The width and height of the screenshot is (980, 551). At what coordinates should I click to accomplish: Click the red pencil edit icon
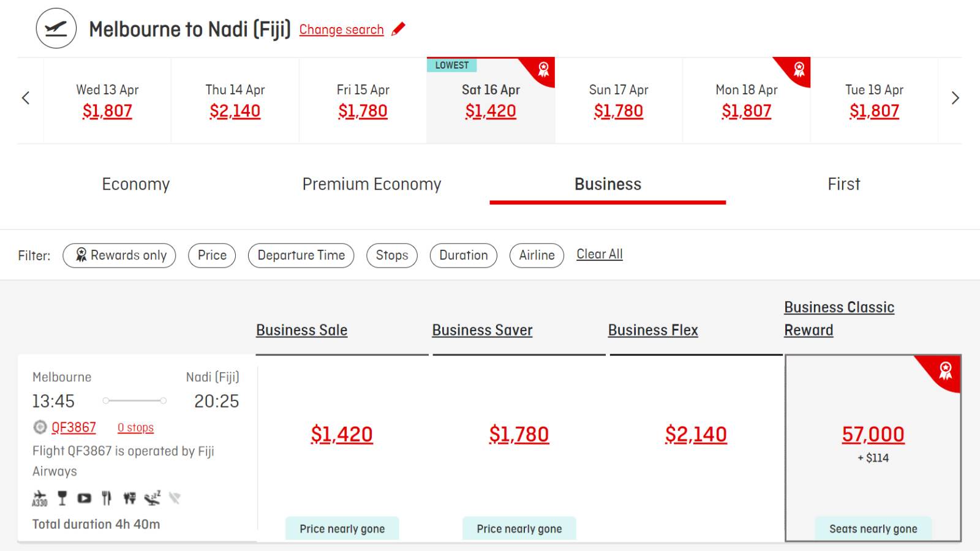click(x=399, y=29)
